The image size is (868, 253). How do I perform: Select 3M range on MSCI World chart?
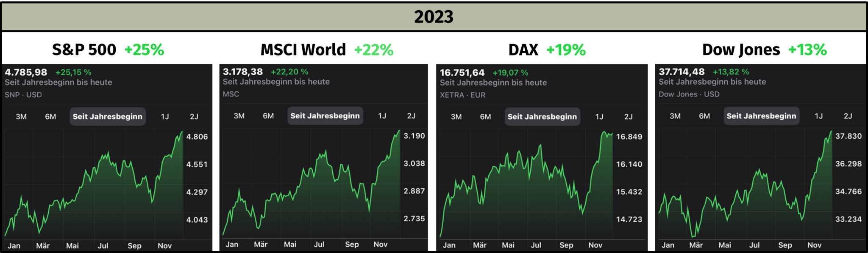pyautogui.click(x=239, y=116)
